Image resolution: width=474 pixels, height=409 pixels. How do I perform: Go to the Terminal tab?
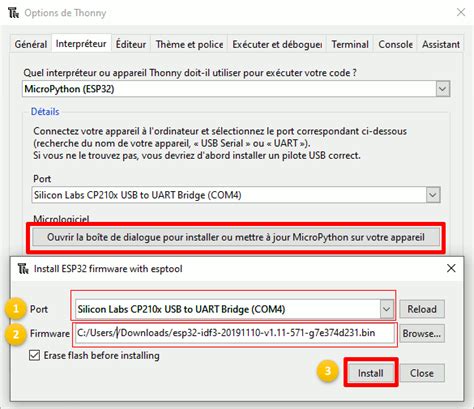[x=350, y=44]
